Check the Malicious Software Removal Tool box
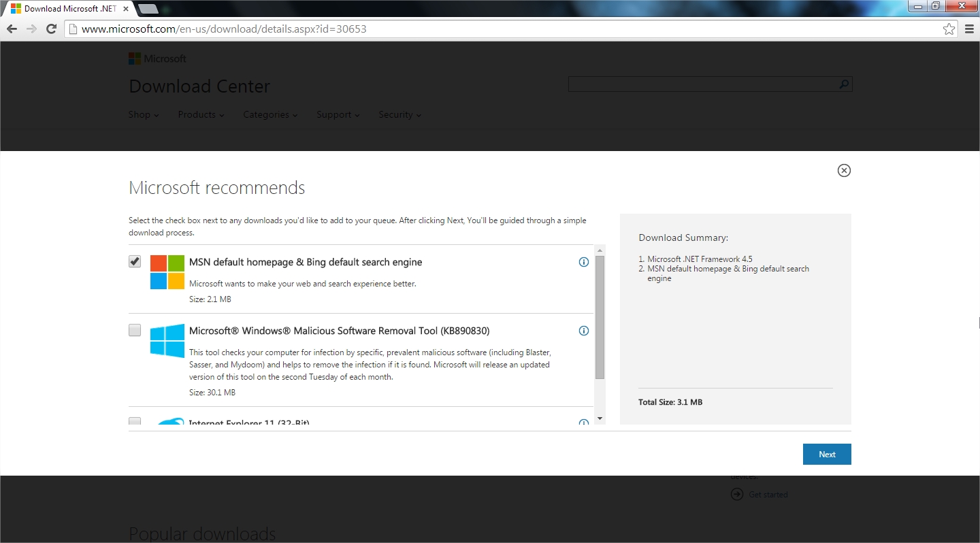This screenshot has width=980, height=543. click(135, 331)
